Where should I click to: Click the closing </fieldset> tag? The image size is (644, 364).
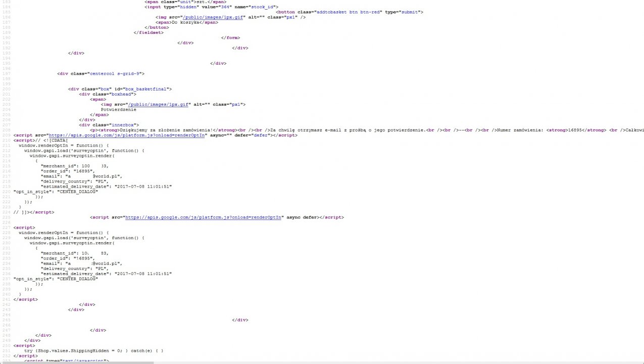(x=148, y=32)
